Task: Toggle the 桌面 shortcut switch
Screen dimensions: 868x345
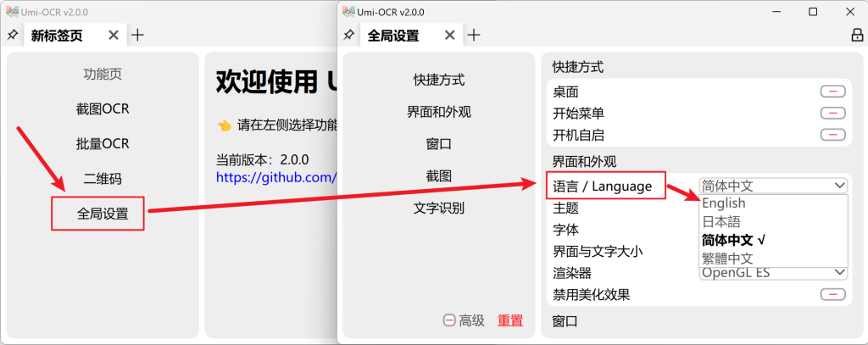Action: (x=833, y=92)
